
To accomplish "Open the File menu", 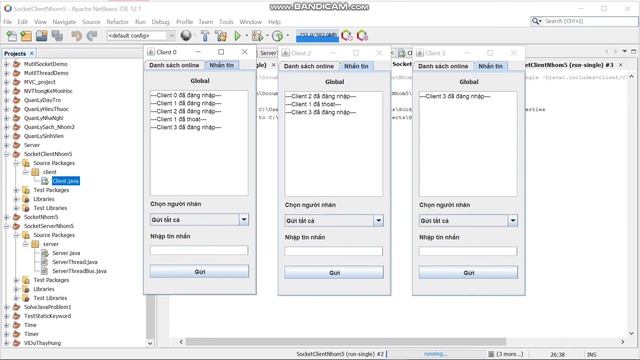I will (8, 22).
